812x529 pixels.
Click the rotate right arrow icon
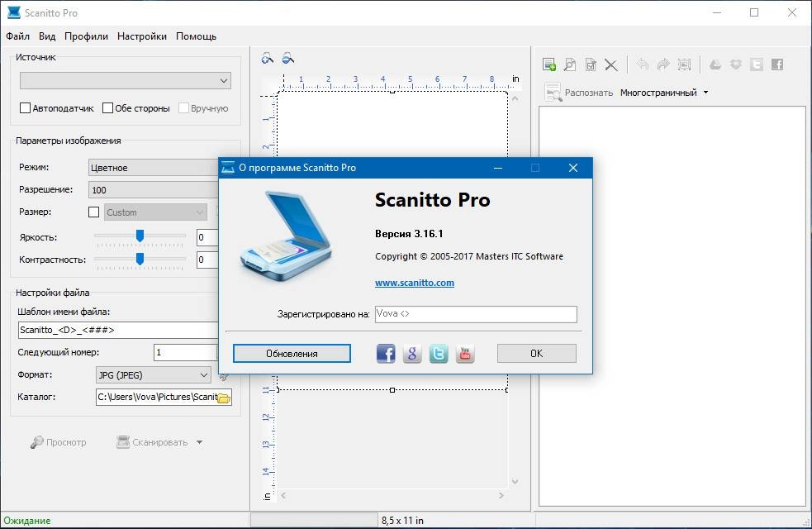tap(663, 64)
